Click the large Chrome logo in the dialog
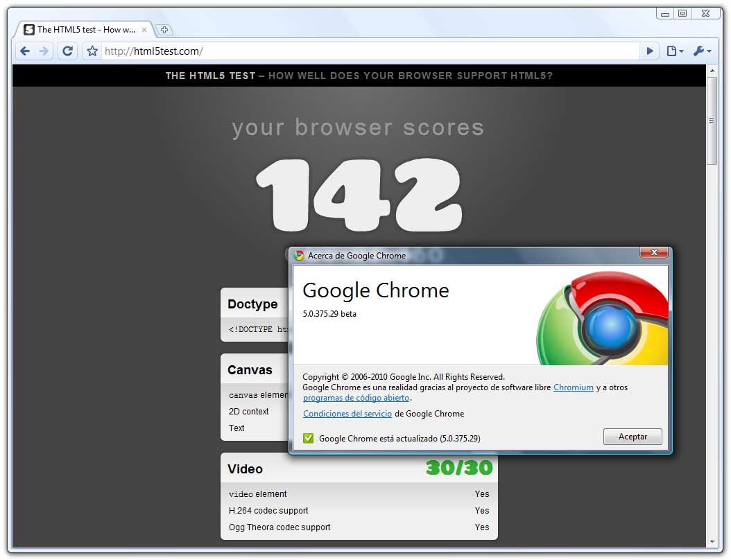Screen dimensions: 731x560 pyautogui.click(x=602, y=319)
